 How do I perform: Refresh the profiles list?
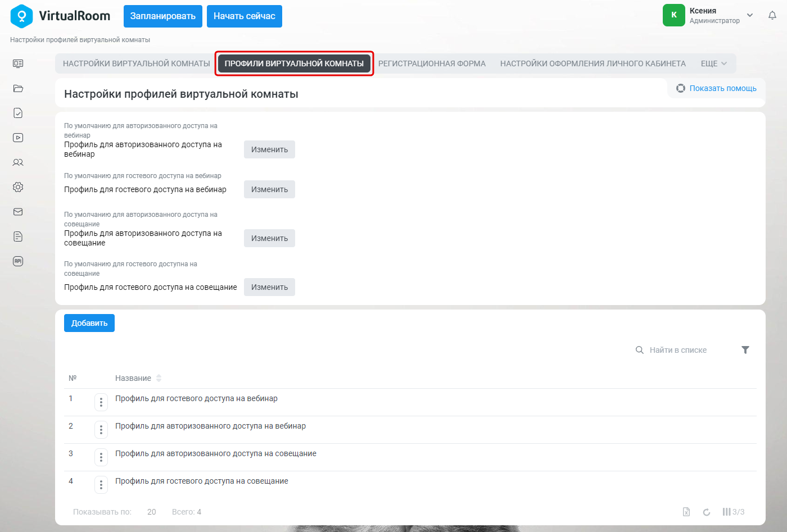pos(707,512)
